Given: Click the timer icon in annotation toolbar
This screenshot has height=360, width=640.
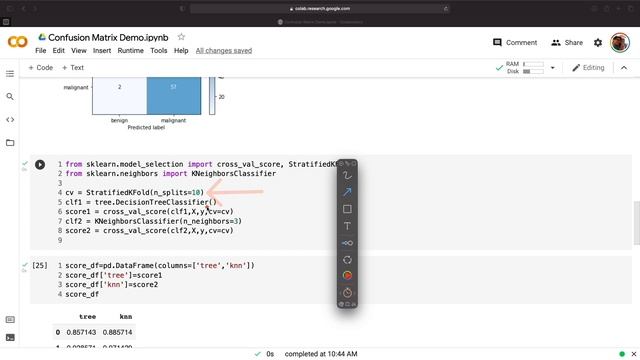Looking at the screenshot, I should pos(347,292).
